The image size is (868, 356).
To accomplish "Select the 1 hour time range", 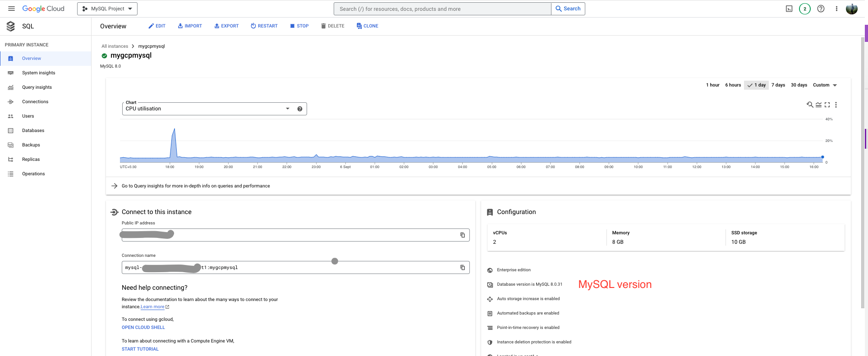I will click(x=712, y=85).
